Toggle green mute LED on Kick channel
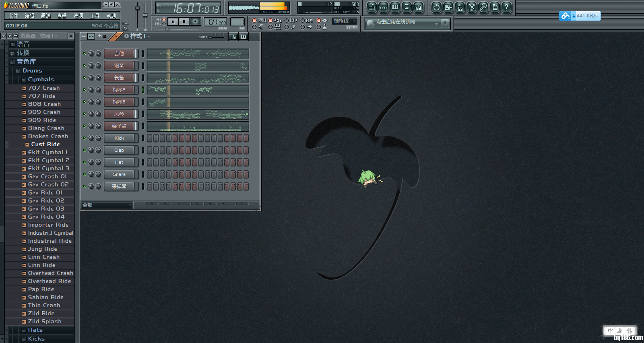 coord(85,138)
